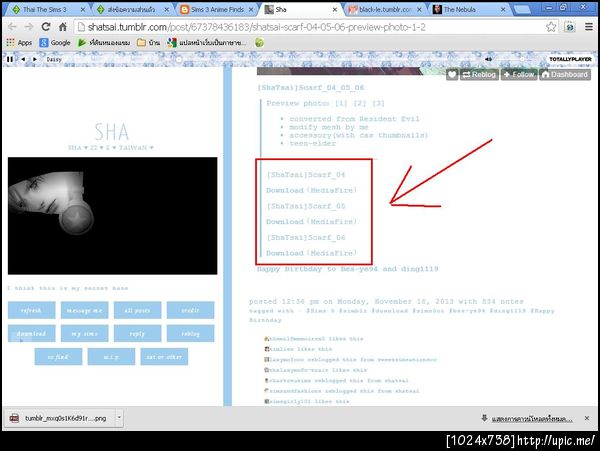This screenshot has height=451, width=600.
Task: Follow the shatsai blog
Action: [x=519, y=75]
